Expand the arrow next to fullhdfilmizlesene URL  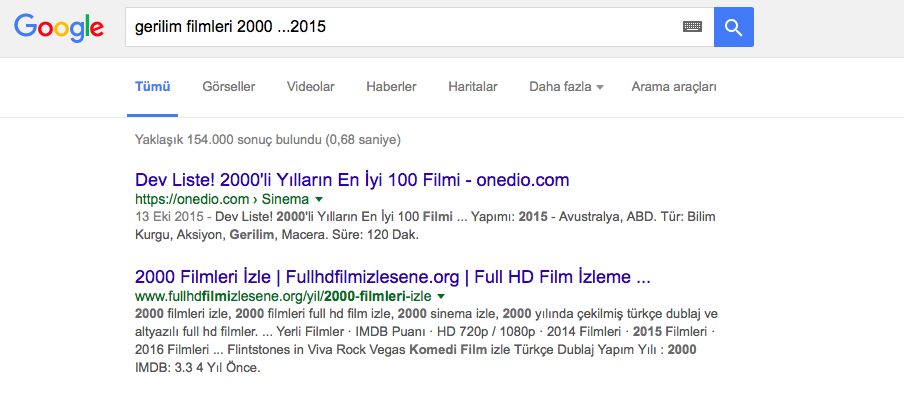coord(441,296)
